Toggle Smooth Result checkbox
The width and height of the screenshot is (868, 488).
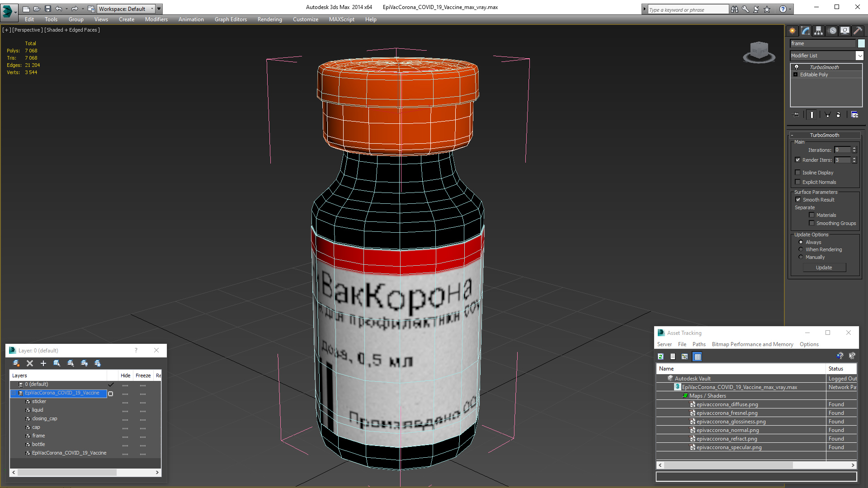coord(798,199)
